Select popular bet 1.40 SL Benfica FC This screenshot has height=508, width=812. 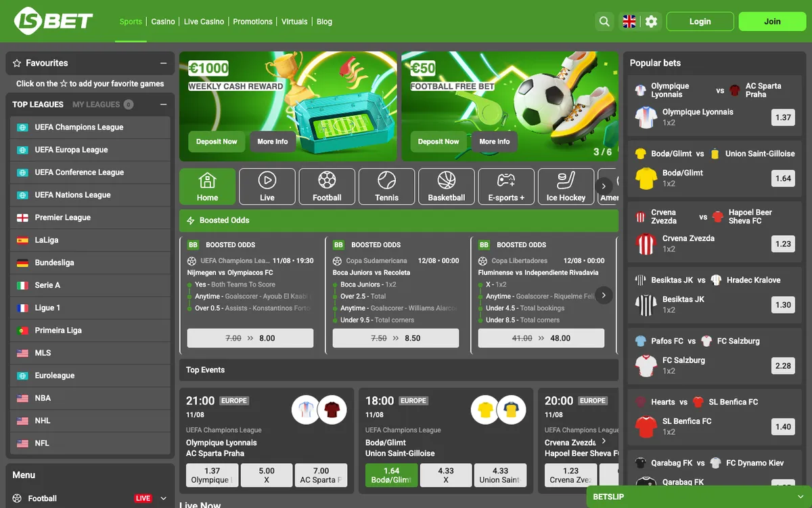pos(784,427)
